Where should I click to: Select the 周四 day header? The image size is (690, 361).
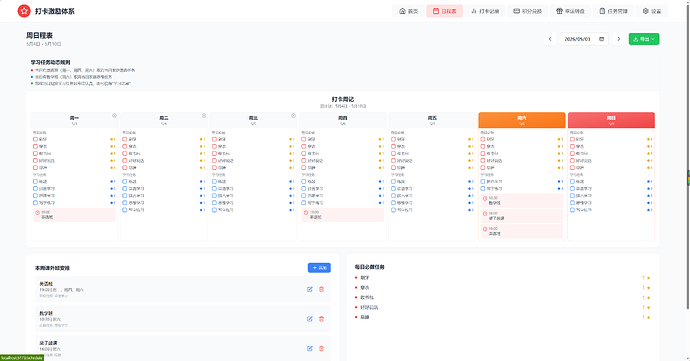(342, 120)
